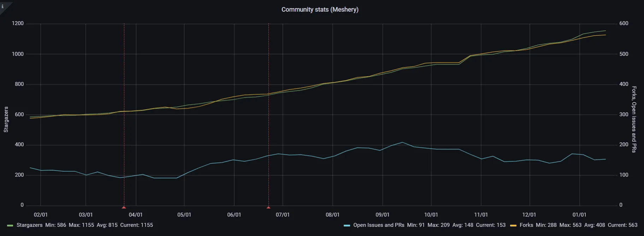
Task: Click the Stargazers Min: 586 legend value
Action: tap(55, 225)
